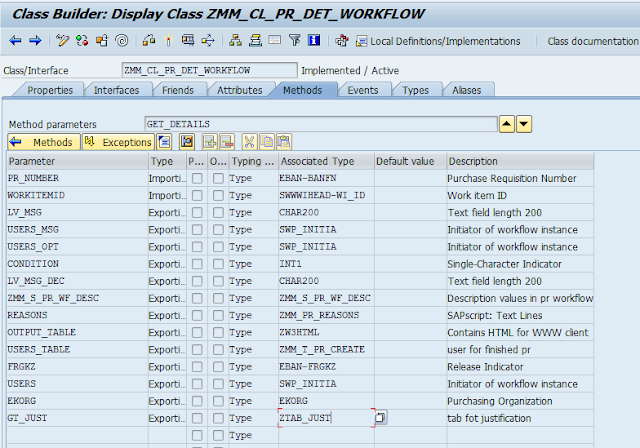Click the printer-like icon in the toolbar
The height and width of the screenshot is (448, 640).
tap(256, 40)
